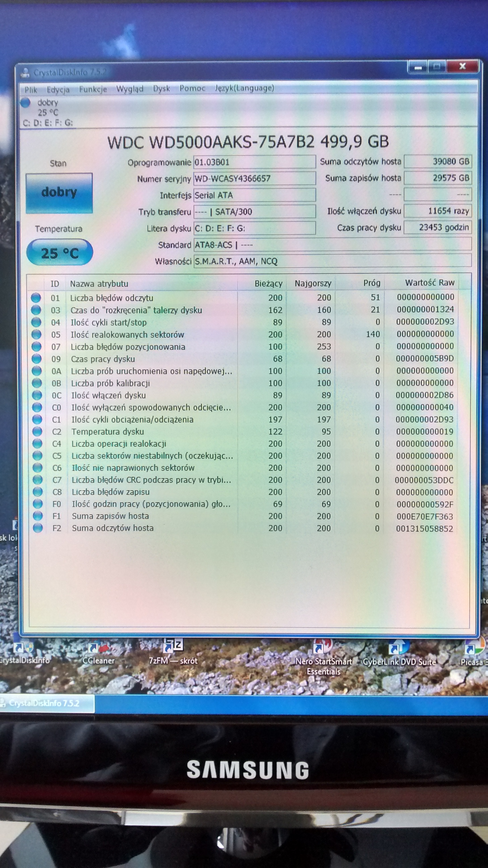Click the disk title WDC WD5000AAKS-75A7B2
This screenshot has height=868, width=488.
[x=211, y=142]
